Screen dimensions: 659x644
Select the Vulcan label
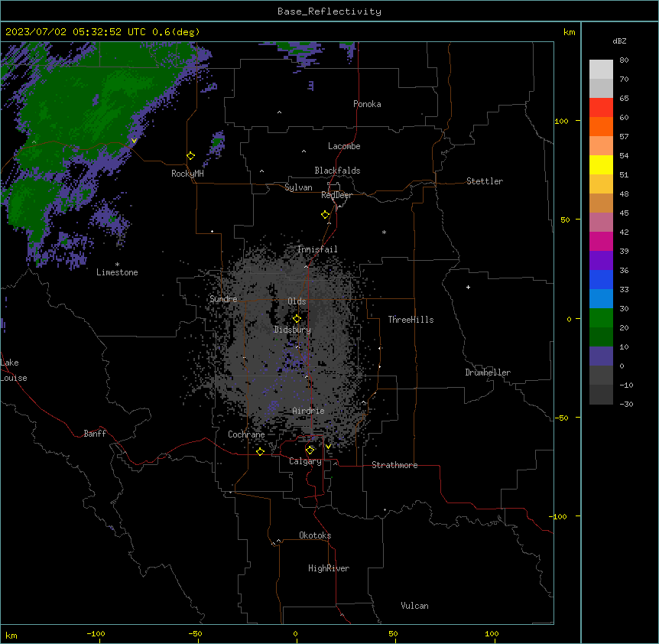[x=415, y=606]
